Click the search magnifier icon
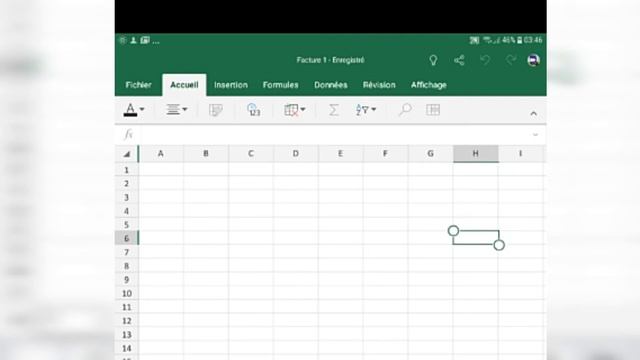Image resolution: width=640 pixels, height=360 pixels. pos(405,109)
